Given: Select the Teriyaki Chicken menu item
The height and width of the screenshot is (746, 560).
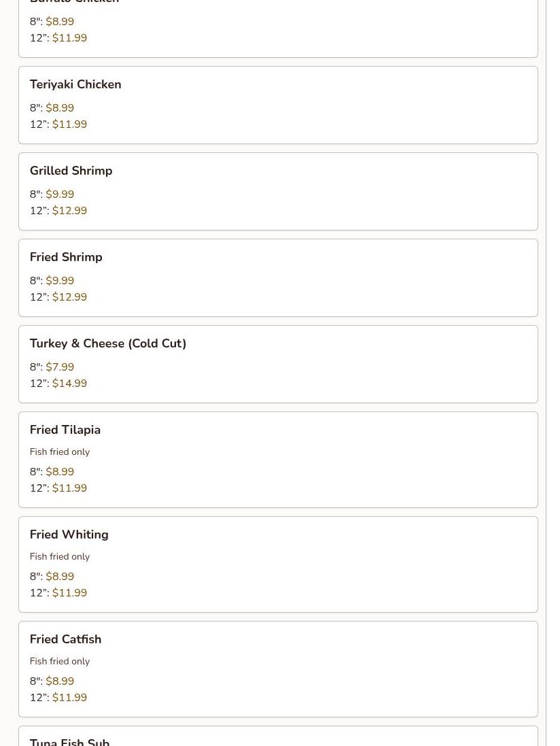Looking at the screenshot, I should point(278,105).
